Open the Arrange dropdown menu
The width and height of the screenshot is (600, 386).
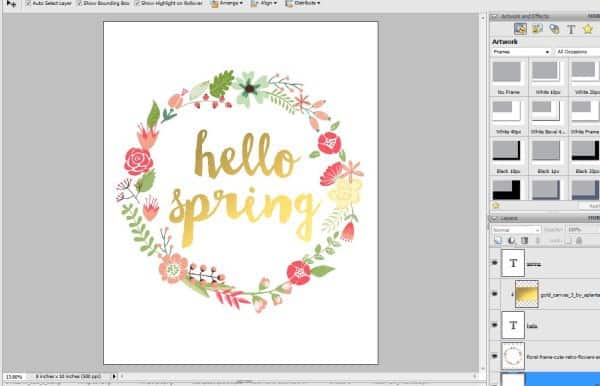[227, 3]
